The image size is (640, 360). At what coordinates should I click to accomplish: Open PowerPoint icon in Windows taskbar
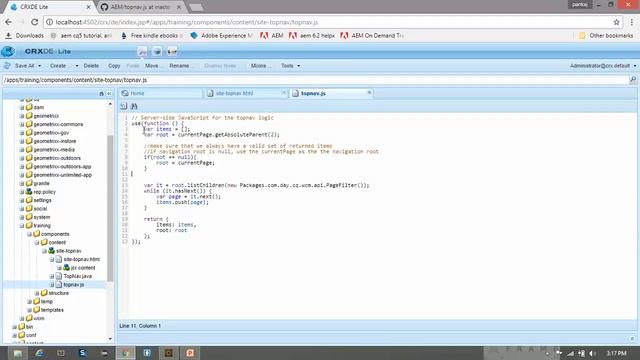(x=190, y=353)
